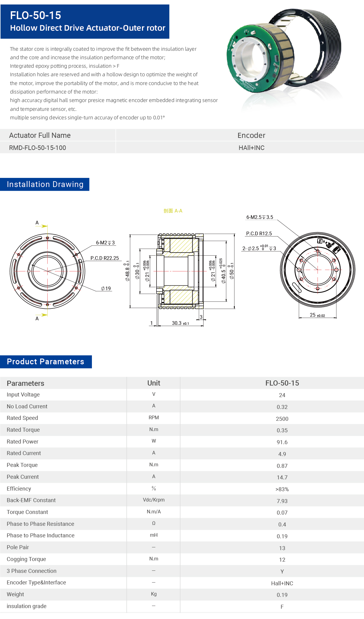Click the A-A cross-section drawing

pyautogui.click(x=179, y=271)
